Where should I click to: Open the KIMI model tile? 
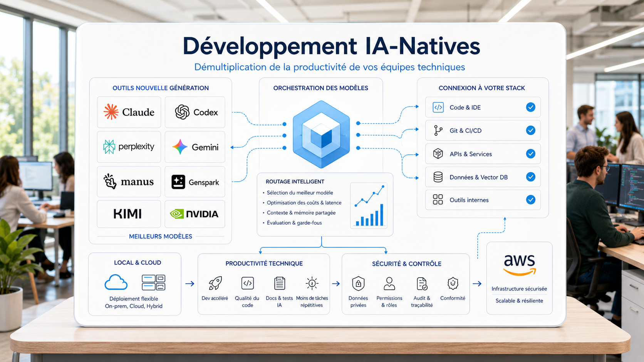(x=129, y=214)
